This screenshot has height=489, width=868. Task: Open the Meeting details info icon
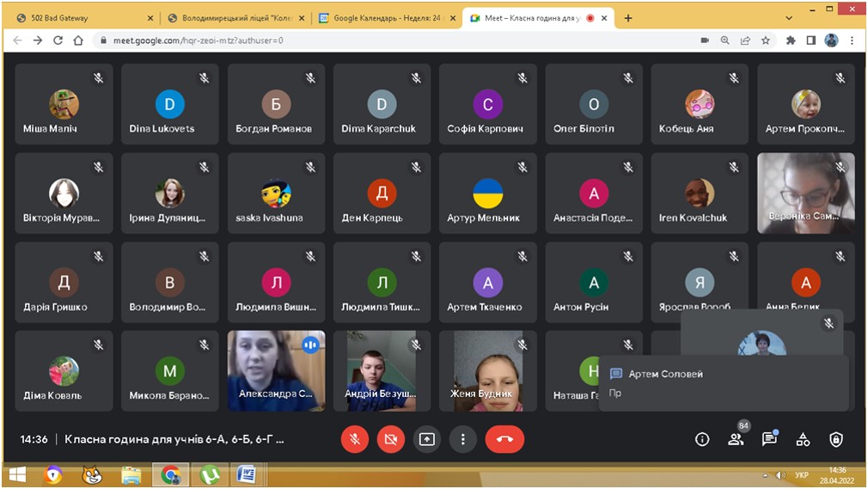[702, 439]
